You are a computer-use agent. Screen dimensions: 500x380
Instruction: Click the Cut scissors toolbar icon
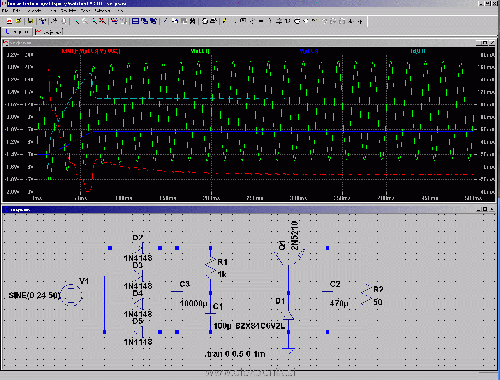166,21
